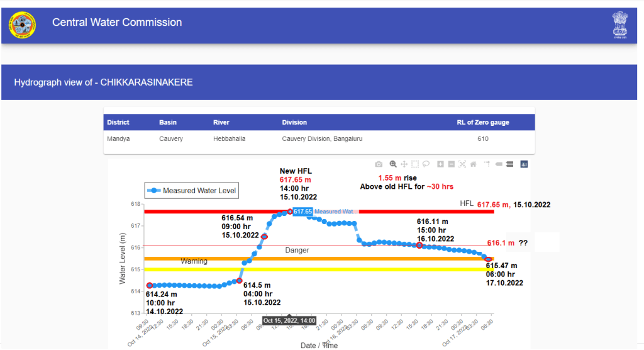Click the Zoom out minus icon
Image resolution: width=644 pixels, height=350 pixels.
pyautogui.click(x=452, y=164)
